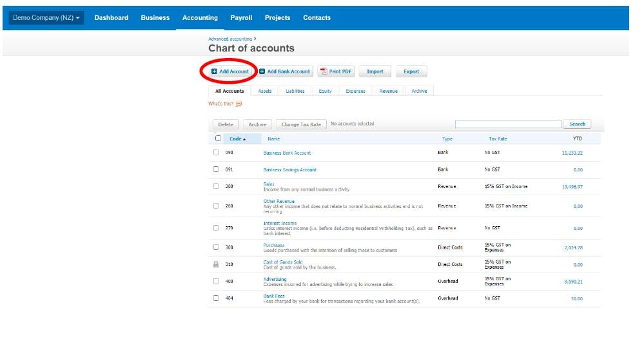Screen dimensions: 644x346
Task: Click the lock icon beside account 310
Action: pos(217,265)
